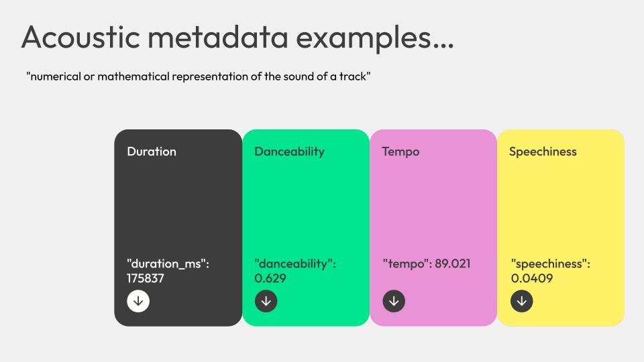Click the "speechiness" key label
The image size is (644, 362).
(x=550, y=263)
